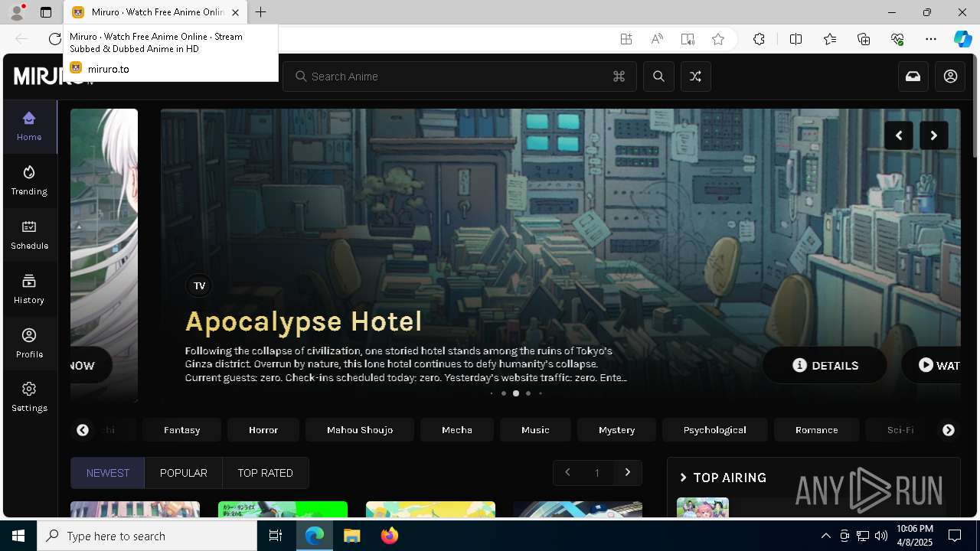Open the browser profile avatar icon

(17, 12)
